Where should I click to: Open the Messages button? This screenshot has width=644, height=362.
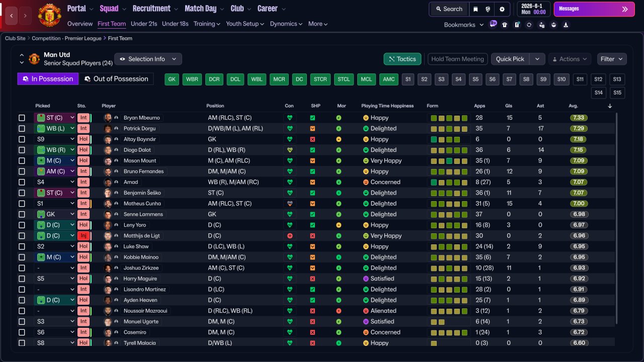(594, 9)
